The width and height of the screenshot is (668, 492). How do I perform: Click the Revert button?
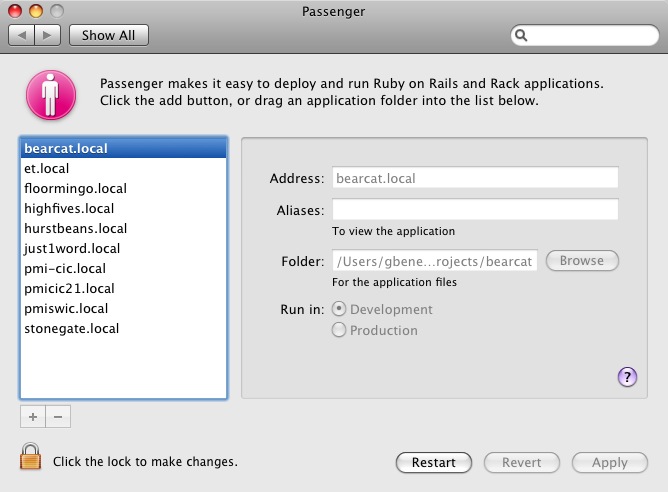[x=521, y=462]
